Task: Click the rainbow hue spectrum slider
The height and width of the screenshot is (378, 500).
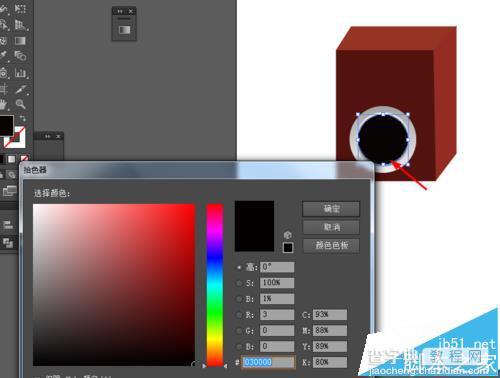Action: [214, 285]
